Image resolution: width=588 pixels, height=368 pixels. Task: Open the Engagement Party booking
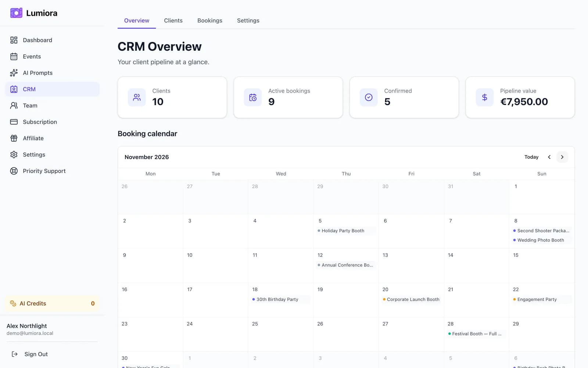542,300
